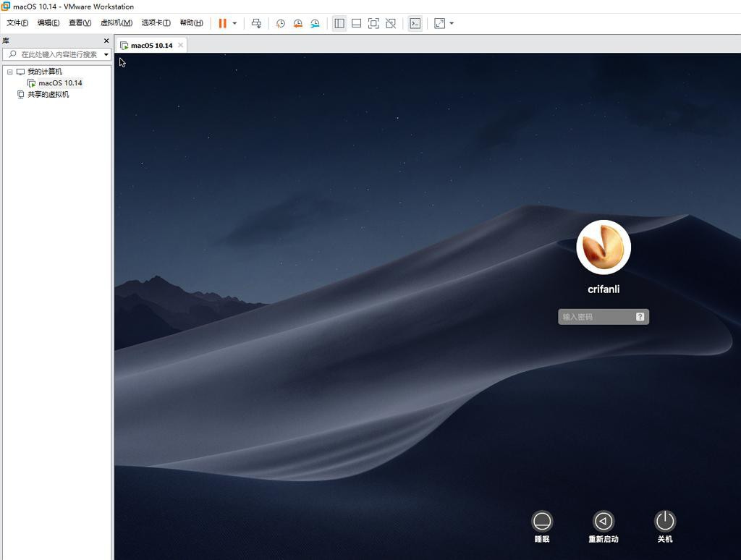Click the VMware Workstation title bar icon
Viewport: 741px width, 560px height.
click(6, 6)
